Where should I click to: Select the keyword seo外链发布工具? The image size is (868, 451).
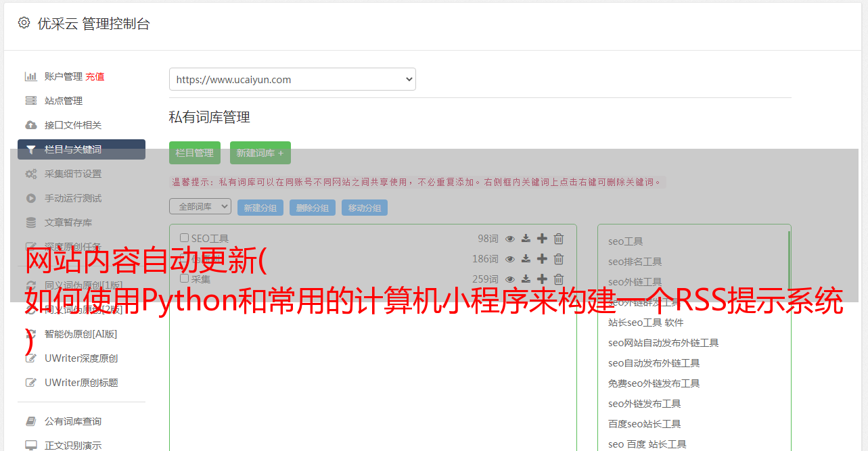tap(645, 404)
